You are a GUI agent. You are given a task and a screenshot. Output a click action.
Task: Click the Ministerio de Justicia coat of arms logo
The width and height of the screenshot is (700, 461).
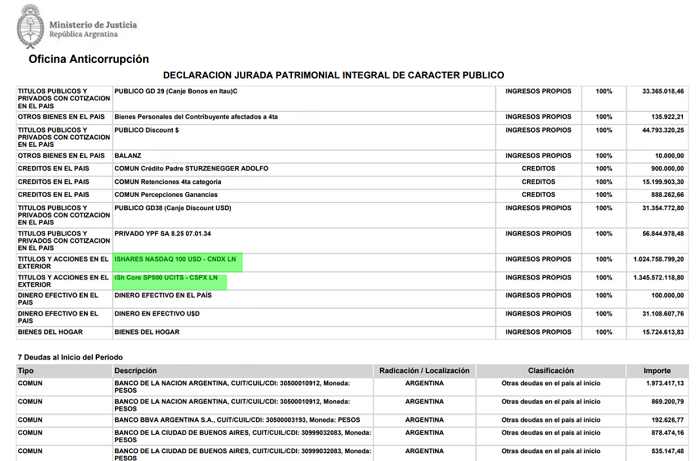click(30, 26)
